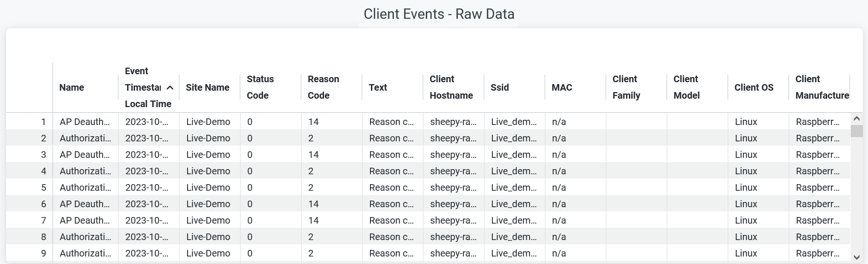Viewport: 868px width, 264px height.
Task: Click the Client Events - Raw Data title
Action: (x=439, y=14)
